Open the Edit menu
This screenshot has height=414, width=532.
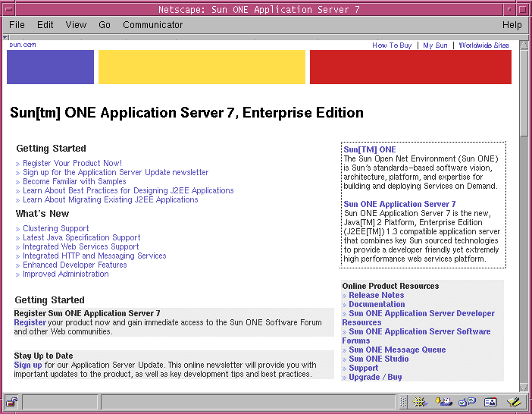pyautogui.click(x=45, y=25)
